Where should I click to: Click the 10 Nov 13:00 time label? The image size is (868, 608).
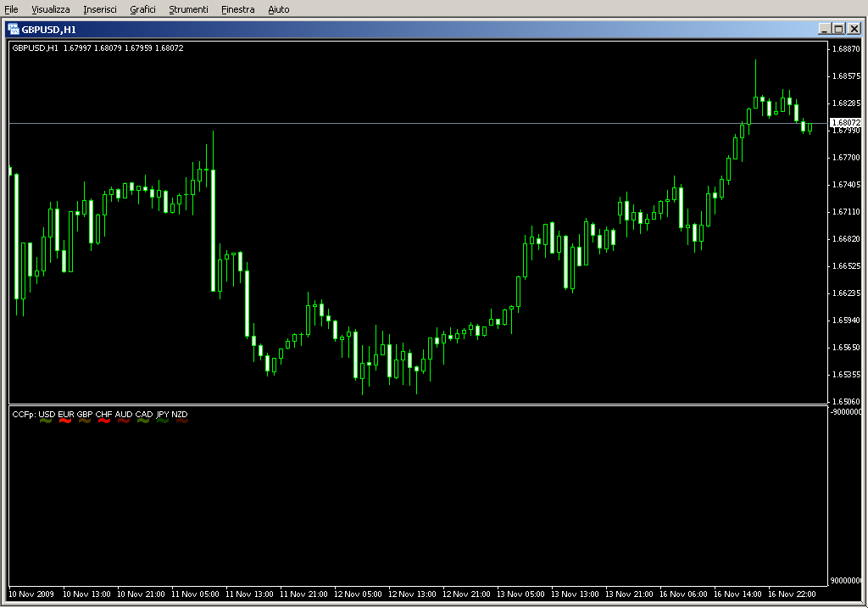click(86, 594)
